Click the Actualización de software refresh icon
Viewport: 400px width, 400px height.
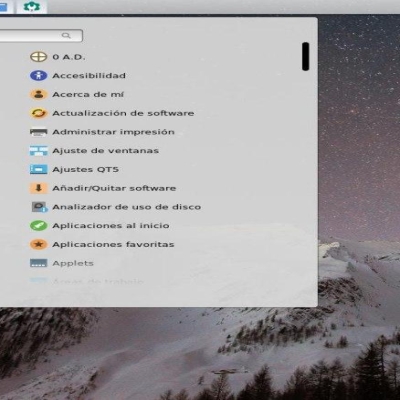point(39,113)
